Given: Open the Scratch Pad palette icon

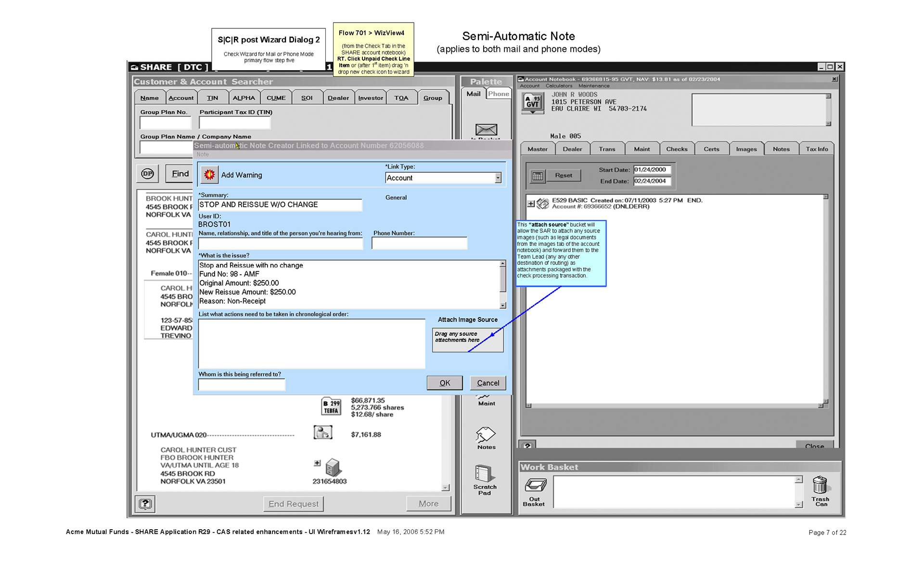Looking at the screenshot, I should coord(484,474).
